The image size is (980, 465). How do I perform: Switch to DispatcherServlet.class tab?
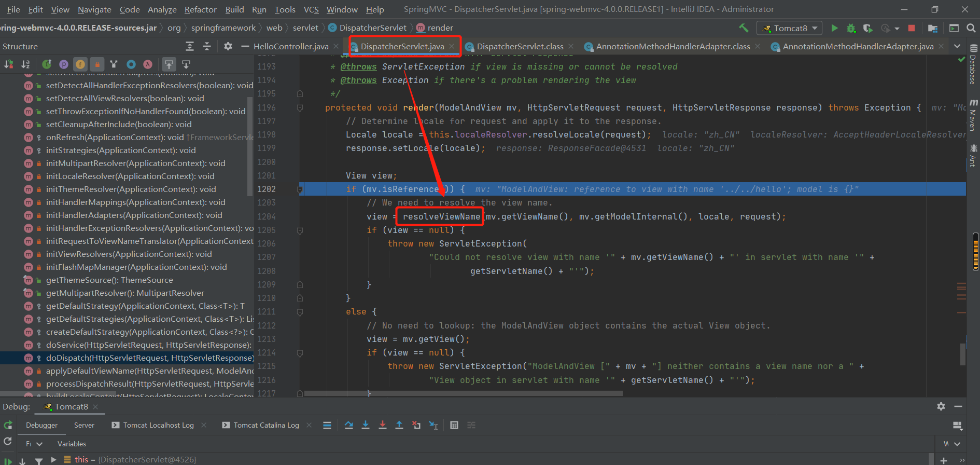point(520,47)
